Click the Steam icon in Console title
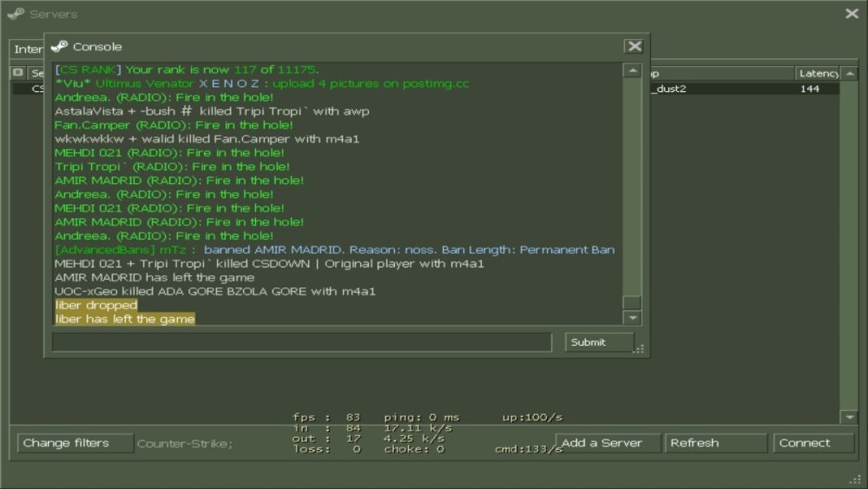This screenshot has width=868, height=489. tap(59, 47)
